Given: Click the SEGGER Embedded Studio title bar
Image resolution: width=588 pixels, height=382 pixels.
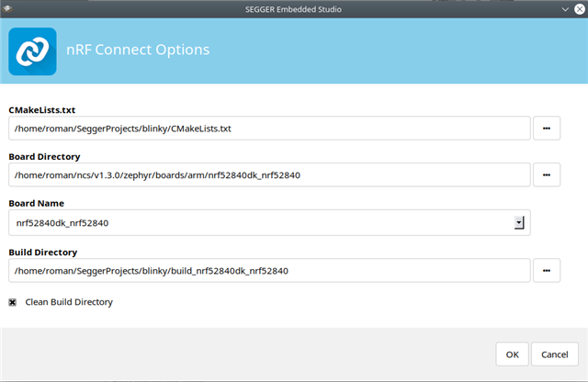Looking at the screenshot, I should (x=293, y=9).
